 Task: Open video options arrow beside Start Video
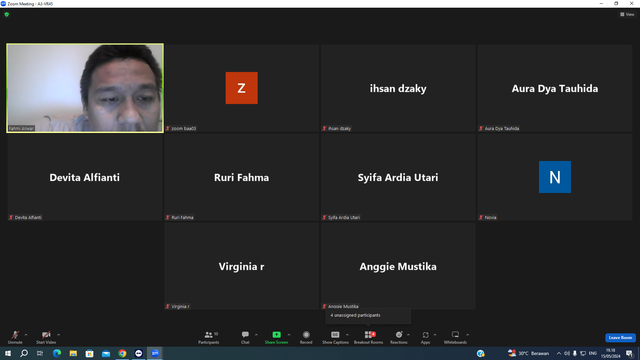59,335
